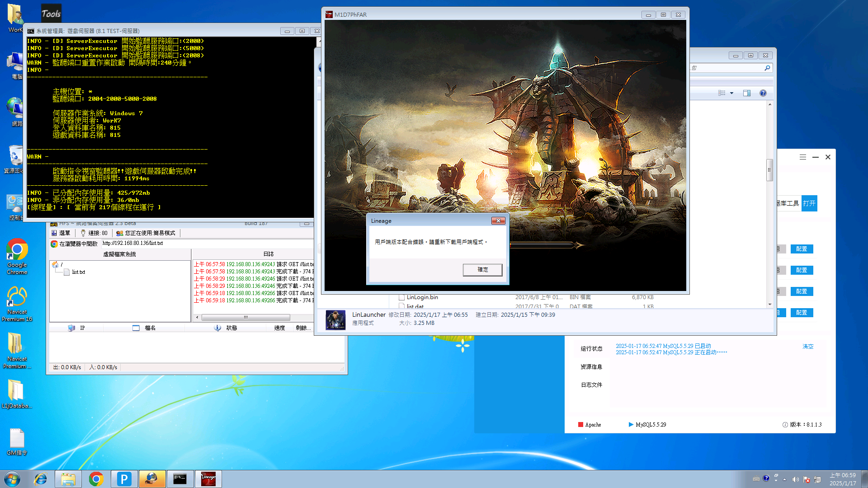Click 在瀏覽器中開啟 in the HFS window
The height and width of the screenshot is (488, 868).
74,244
